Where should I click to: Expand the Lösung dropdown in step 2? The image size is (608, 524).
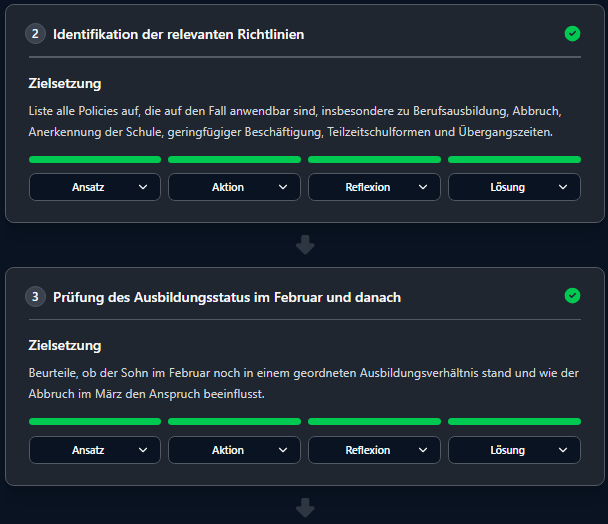514,187
